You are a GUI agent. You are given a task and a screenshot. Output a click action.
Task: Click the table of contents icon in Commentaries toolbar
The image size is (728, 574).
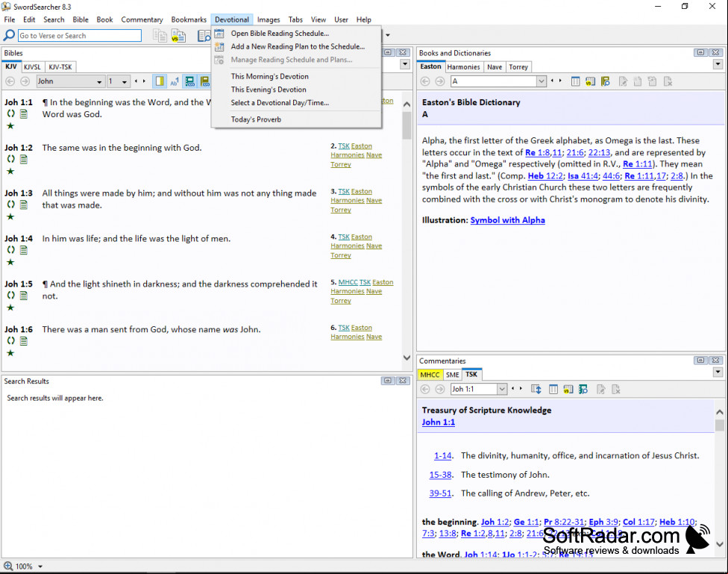(x=553, y=389)
